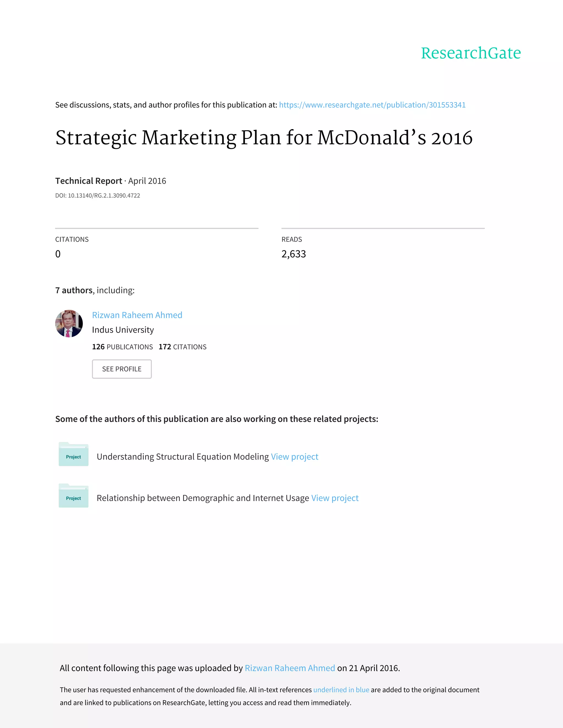Viewport: 563px width, 728px height.
Task: Click the Technical Report label
Action: click(89, 181)
